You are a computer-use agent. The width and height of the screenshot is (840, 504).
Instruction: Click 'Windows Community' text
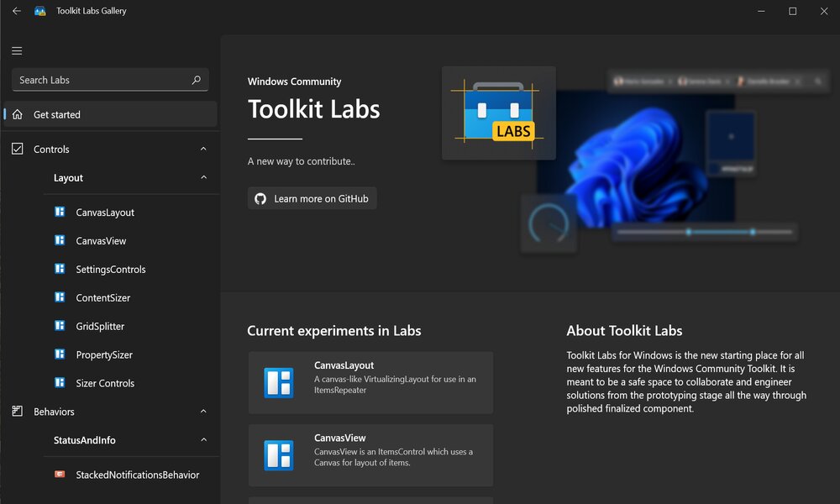point(294,81)
